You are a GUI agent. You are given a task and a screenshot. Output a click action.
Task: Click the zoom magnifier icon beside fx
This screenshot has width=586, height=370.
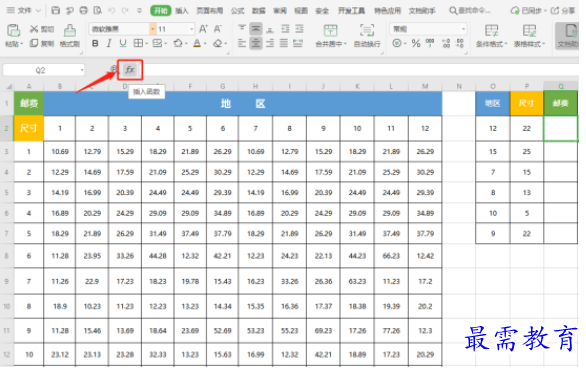(114, 69)
